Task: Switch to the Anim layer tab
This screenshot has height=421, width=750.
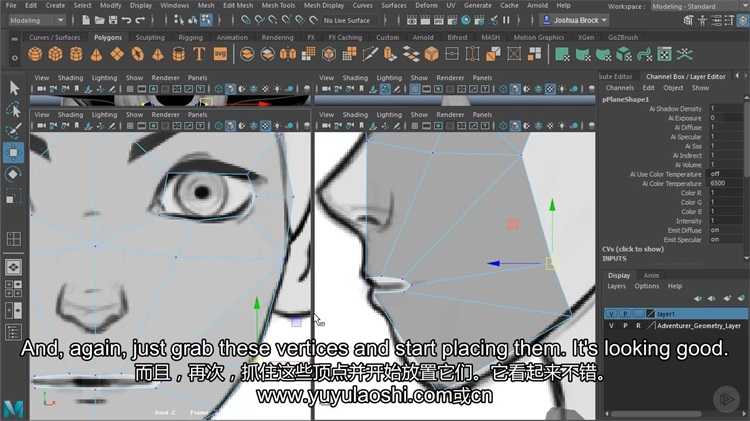Action: [651, 276]
